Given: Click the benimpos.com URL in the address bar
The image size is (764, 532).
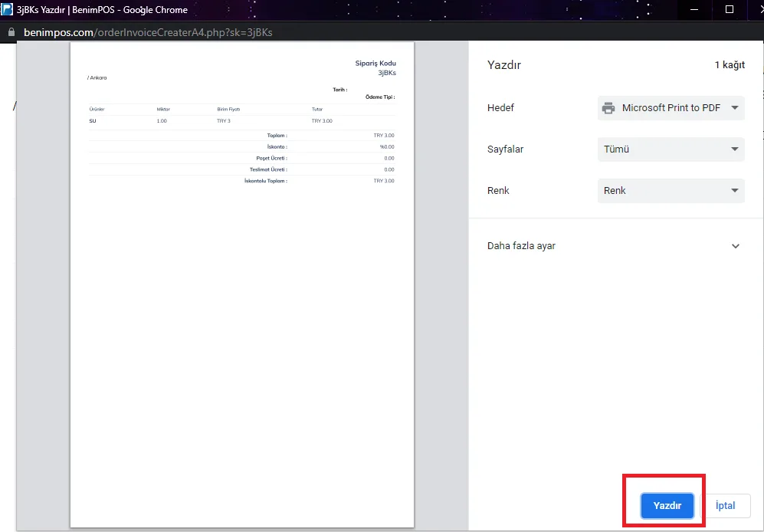Looking at the screenshot, I should tap(148, 33).
